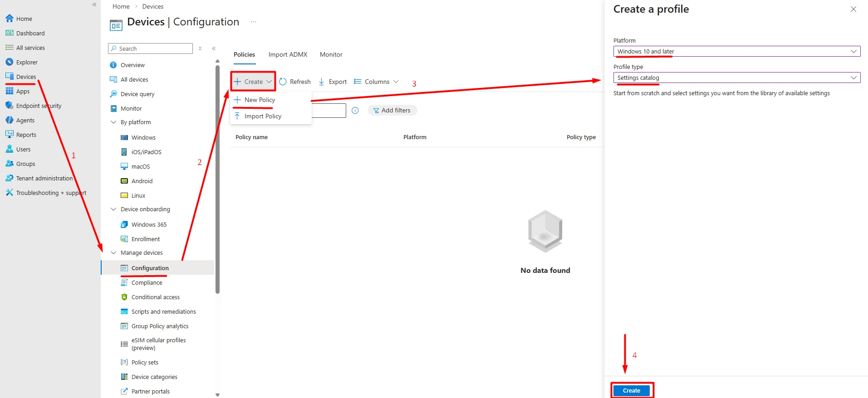Open the Explorer compass icon
Viewport: 868px width, 398px height.
click(x=10, y=62)
